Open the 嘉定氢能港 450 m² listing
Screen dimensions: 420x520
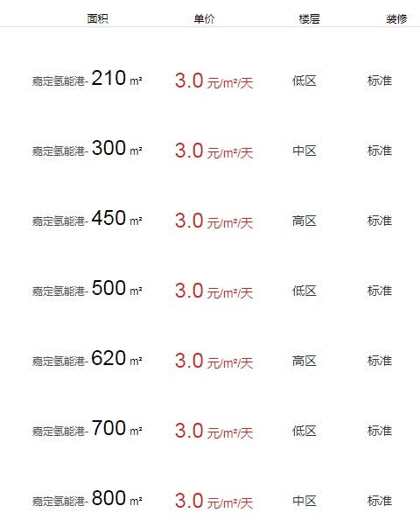coord(87,219)
